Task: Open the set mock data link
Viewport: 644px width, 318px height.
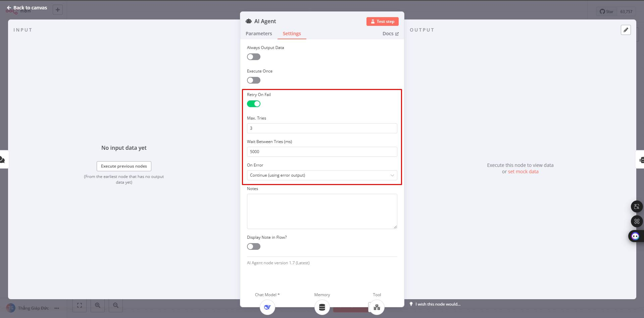Action: [523, 172]
